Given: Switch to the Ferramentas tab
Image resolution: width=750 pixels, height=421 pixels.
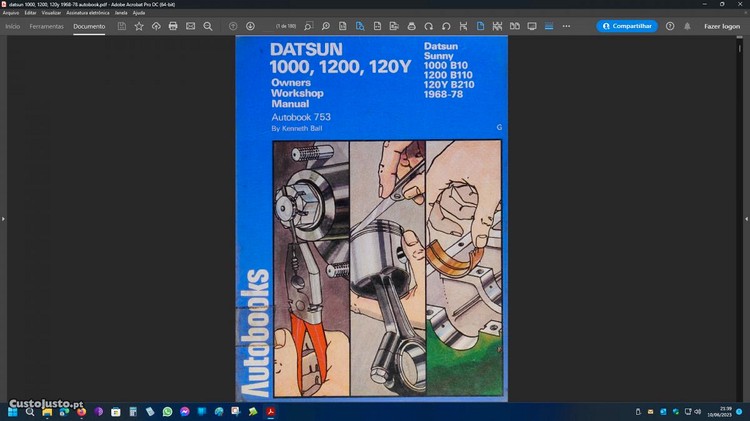Looking at the screenshot, I should pos(46,26).
